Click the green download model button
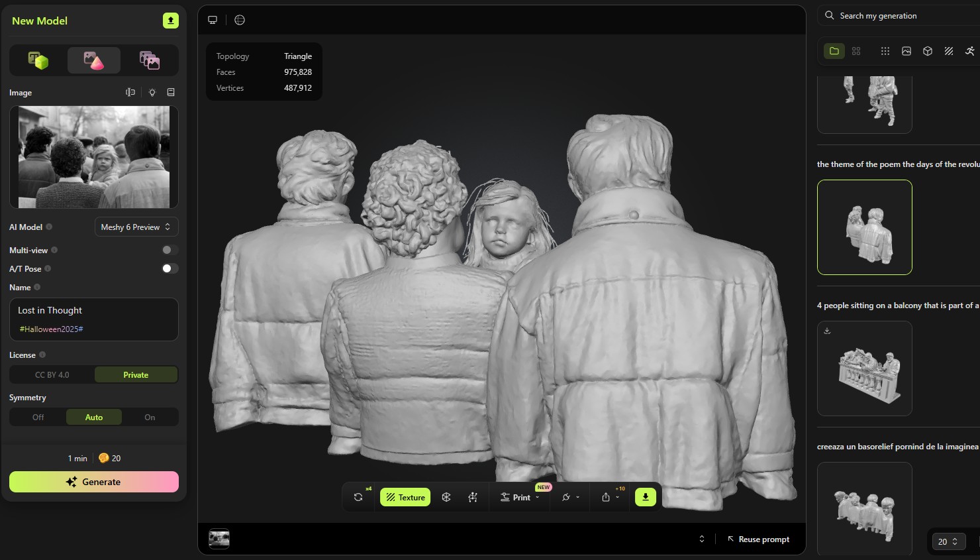 coord(645,497)
